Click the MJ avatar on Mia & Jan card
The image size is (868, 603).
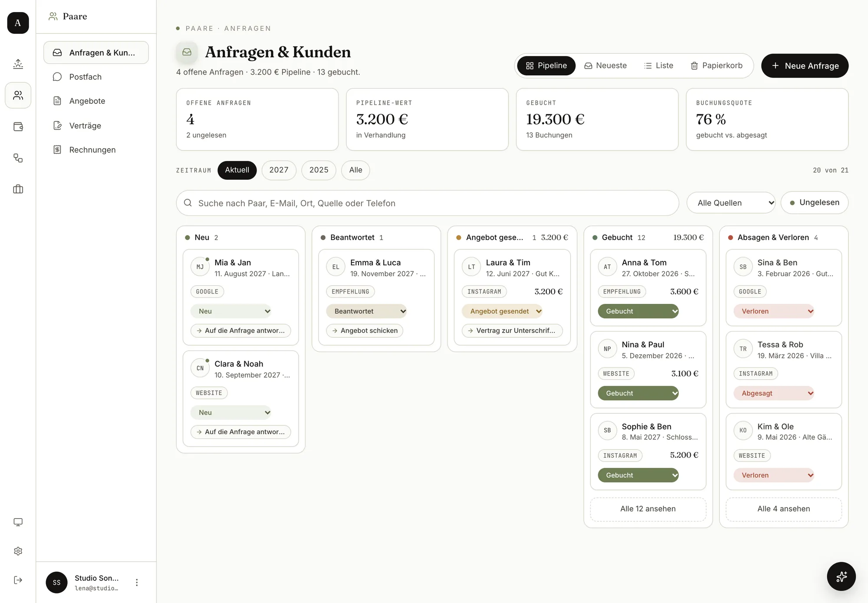point(200,267)
